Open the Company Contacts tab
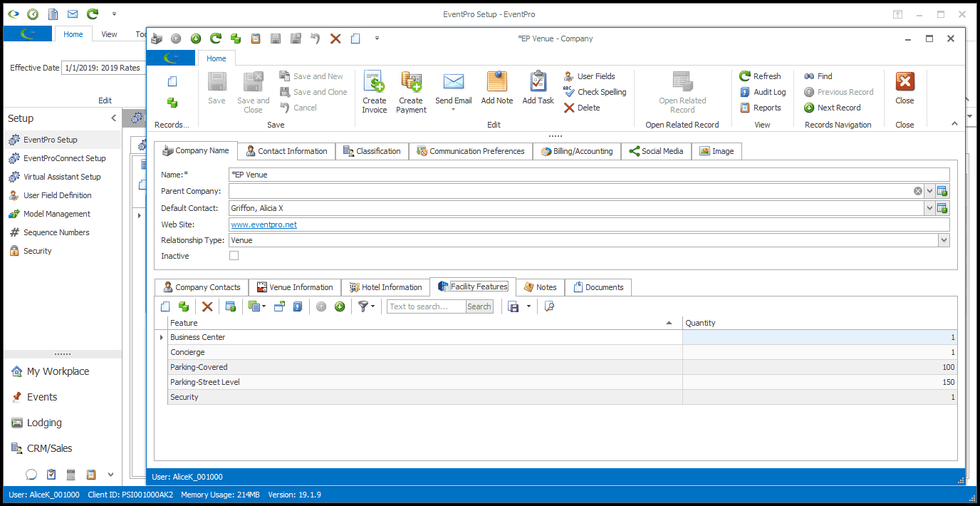The height and width of the screenshot is (506, 980). [x=202, y=287]
